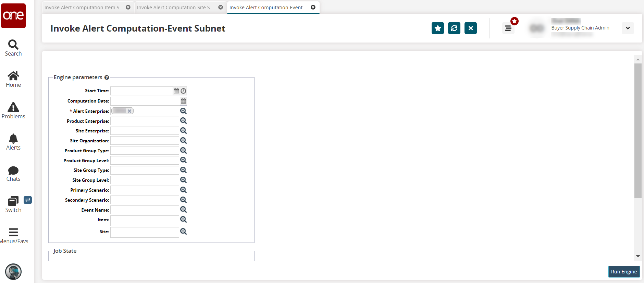
Task: Open Item lookup magnifier
Action: (x=184, y=220)
